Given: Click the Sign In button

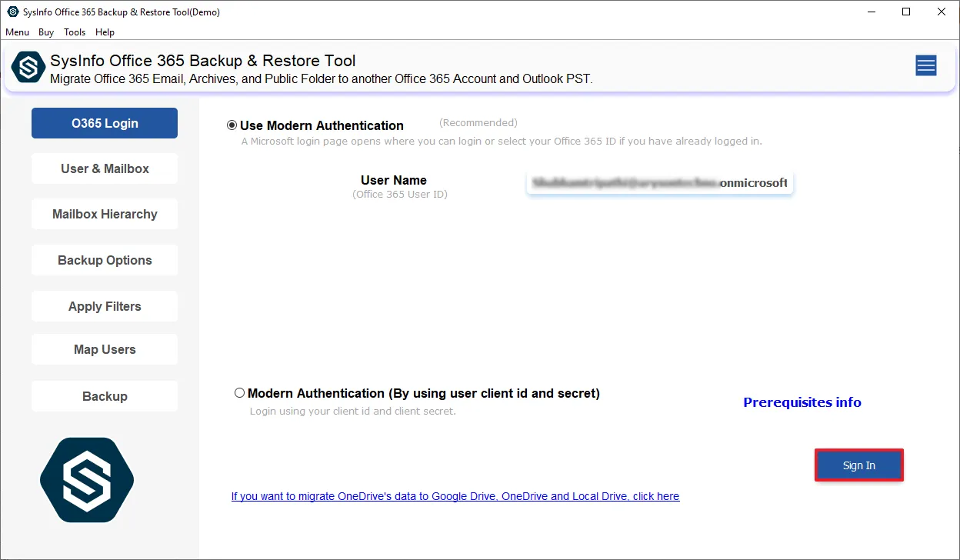Looking at the screenshot, I should 859,465.
